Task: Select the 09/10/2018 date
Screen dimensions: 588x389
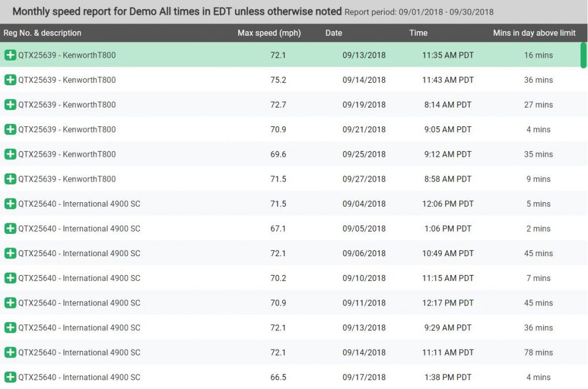Action: point(364,278)
